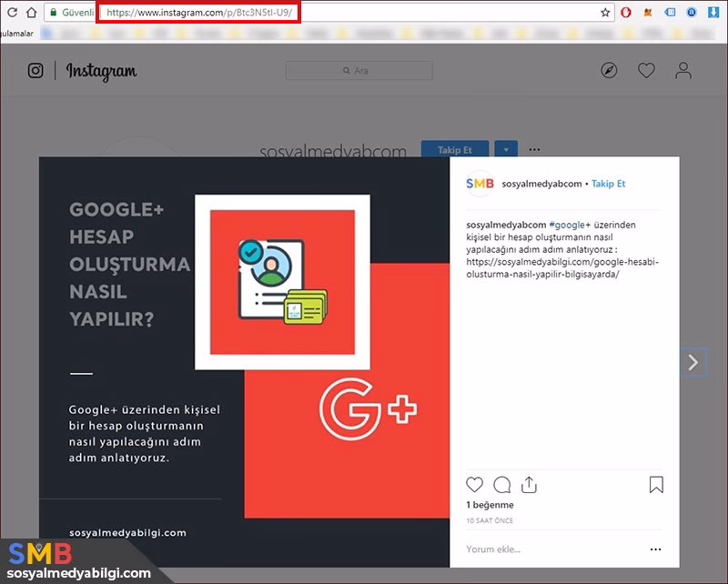728x584 pixels.
Task: Click the Instagram URL address bar
Action: 199,13
